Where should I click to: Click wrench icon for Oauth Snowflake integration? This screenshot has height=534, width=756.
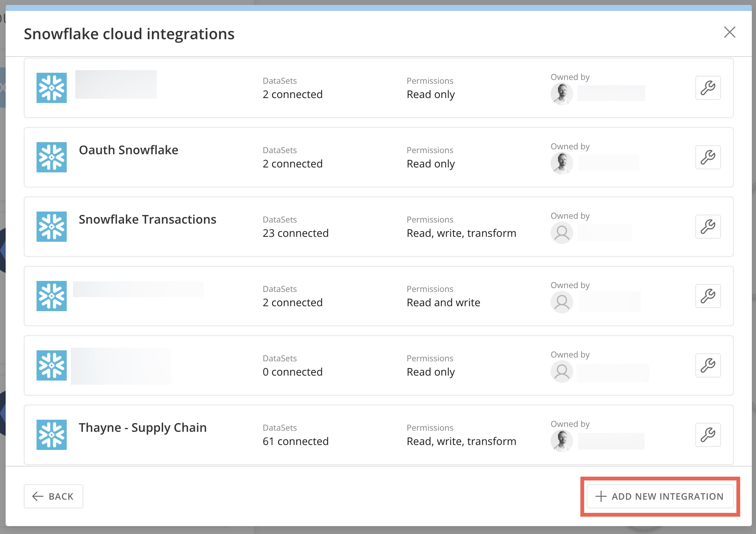point(708,157)
